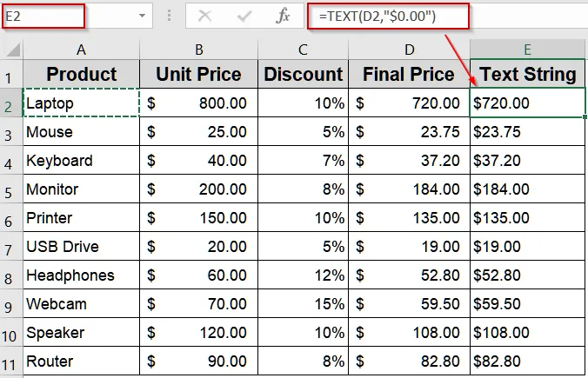This screenshot has width=588, height=378.
Task: Click final price cell 82.80
Action: pyautogui.click(x=409, y=361)
